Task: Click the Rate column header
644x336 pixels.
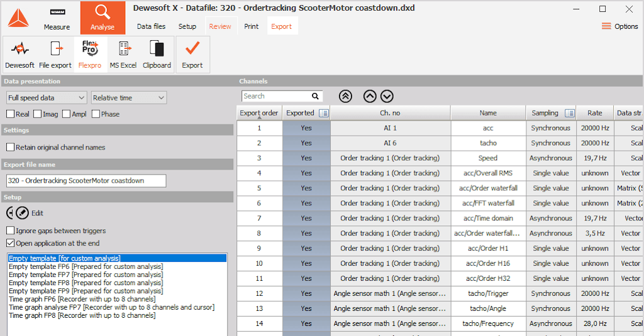Action: (595, 113)
